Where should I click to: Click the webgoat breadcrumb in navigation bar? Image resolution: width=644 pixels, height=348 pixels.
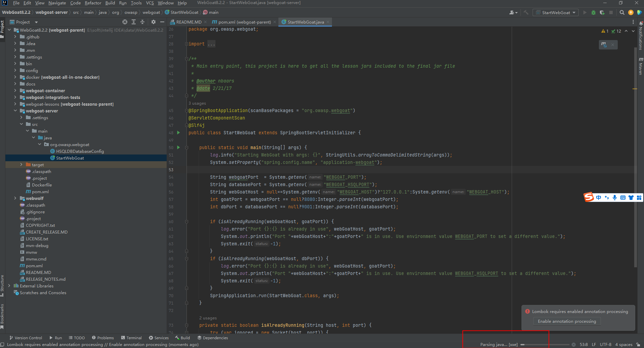(151, 12)
